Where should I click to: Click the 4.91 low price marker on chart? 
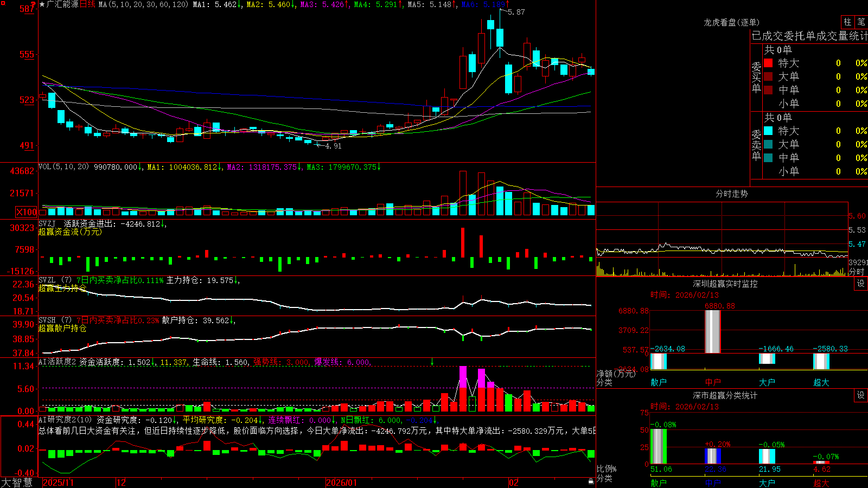333,146
